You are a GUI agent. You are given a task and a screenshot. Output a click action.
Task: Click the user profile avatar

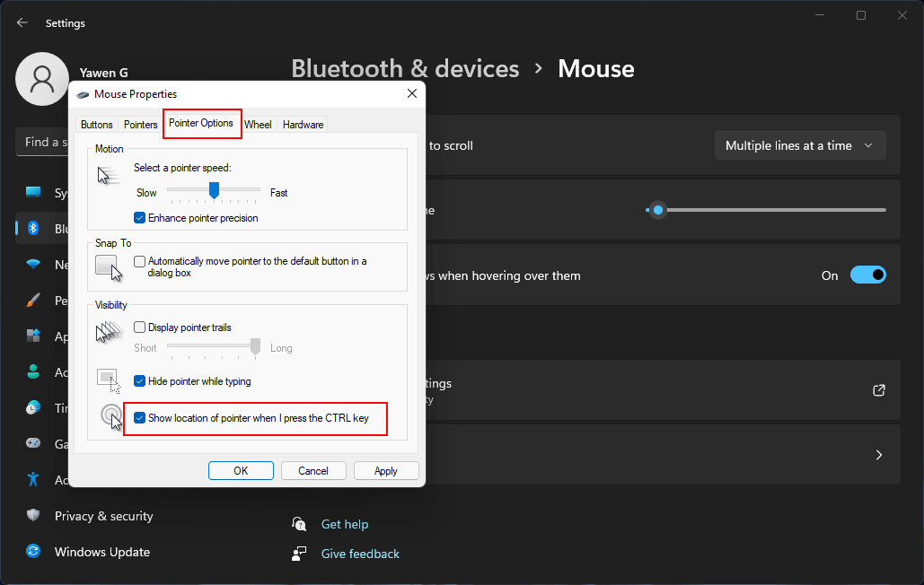[x=42, y=79]
